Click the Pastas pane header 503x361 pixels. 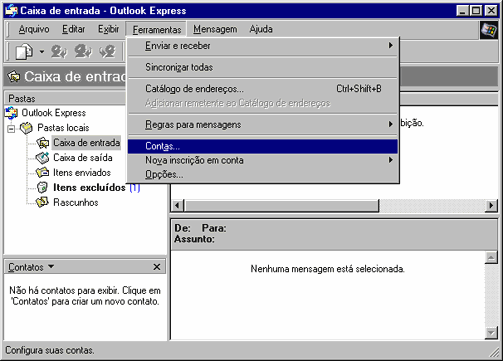click(65, 99)
